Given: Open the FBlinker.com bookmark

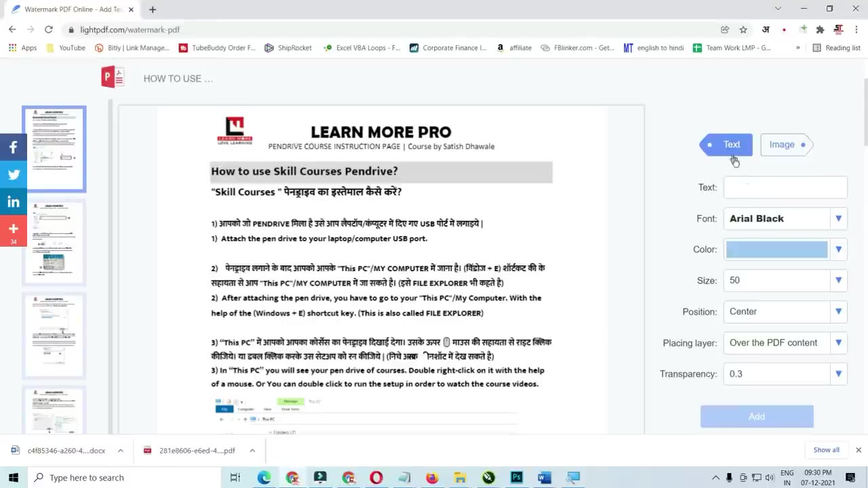Looking at the screenshot, I should (577, 47).
